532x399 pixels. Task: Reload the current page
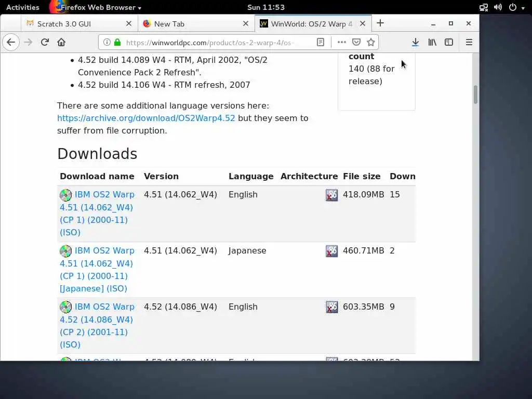point(45,43)
